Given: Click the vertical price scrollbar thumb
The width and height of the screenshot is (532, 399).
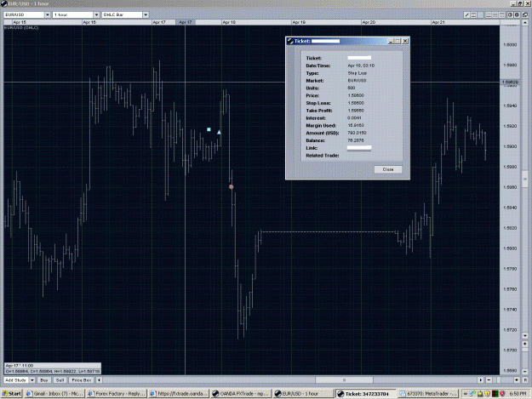Looking at the screenshot, I should 525,179.
